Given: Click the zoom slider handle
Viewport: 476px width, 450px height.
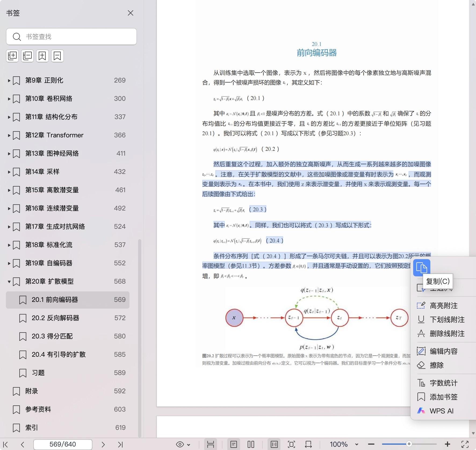Looking at the screenshot, I should (x=409, y=444).
